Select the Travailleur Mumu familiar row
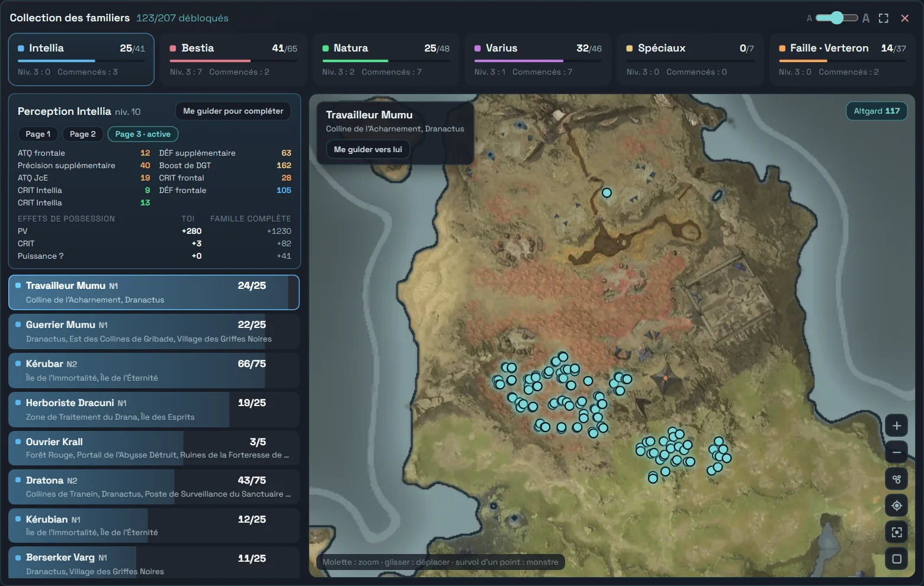Image resolution: width=924 pixels, height=586 pixels. [x=154, y=292]
